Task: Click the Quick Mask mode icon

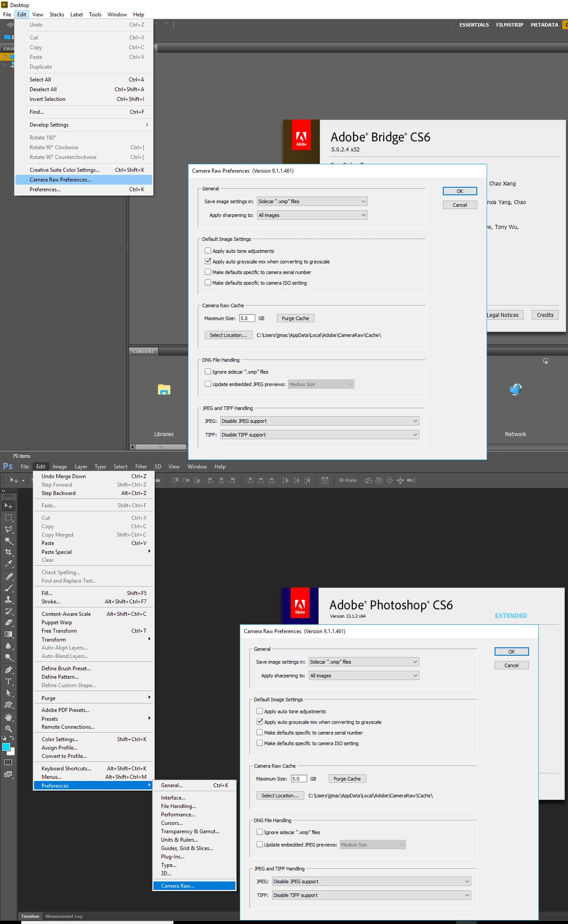Action: [8, 762]
